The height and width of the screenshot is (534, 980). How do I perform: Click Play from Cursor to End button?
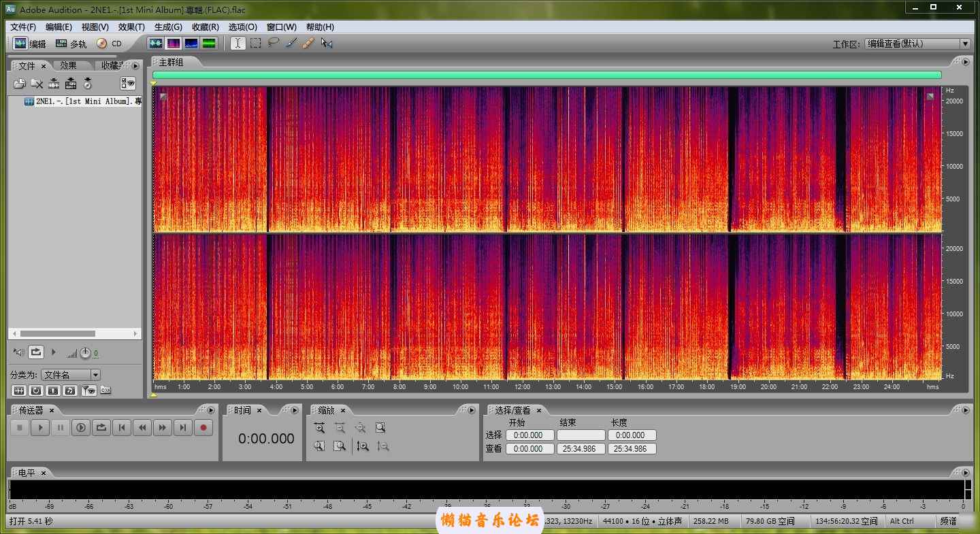pyautogui.click(x=81, y=428)
